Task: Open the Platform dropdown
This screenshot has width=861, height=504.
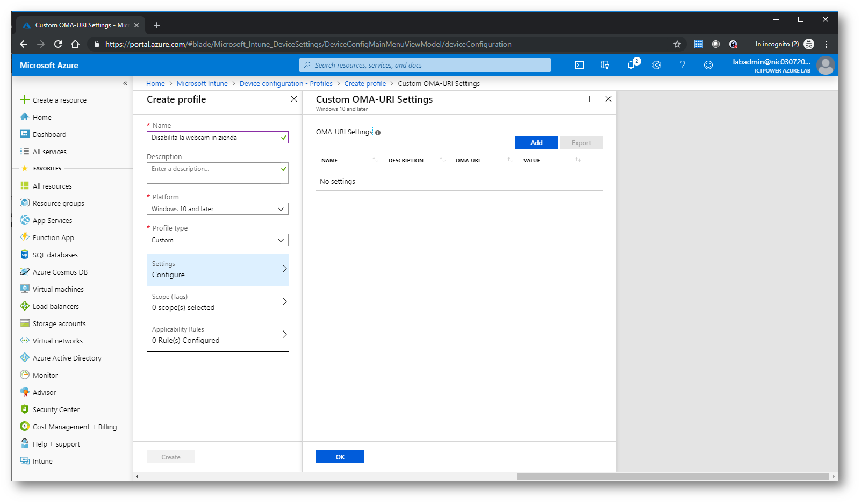Action: (218, 209)
